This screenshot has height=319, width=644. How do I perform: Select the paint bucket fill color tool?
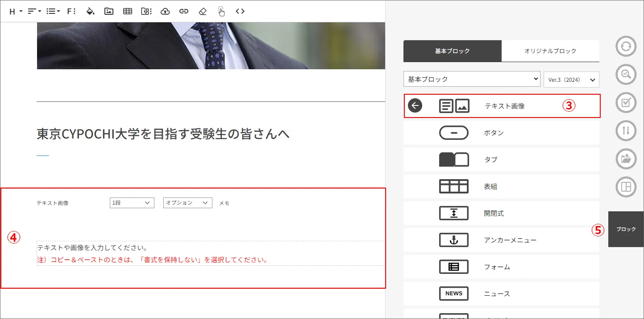pyautogui.click(x=90, y=12)
